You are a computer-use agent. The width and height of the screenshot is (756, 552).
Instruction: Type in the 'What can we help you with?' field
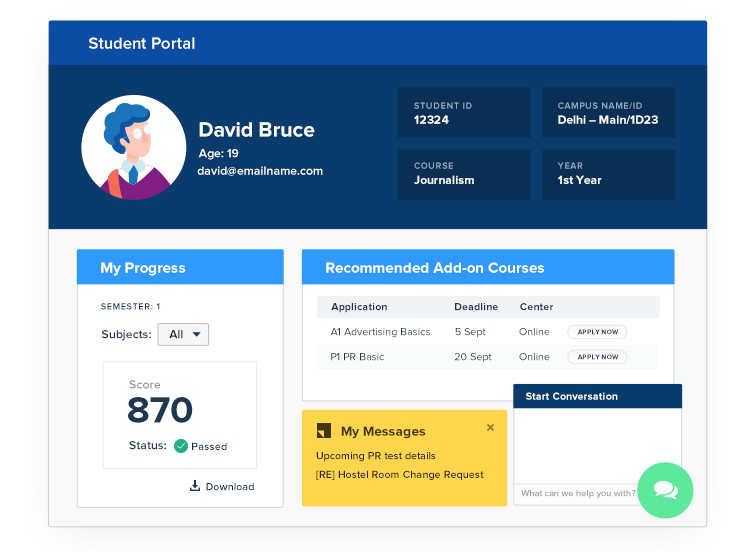[578, 493]
